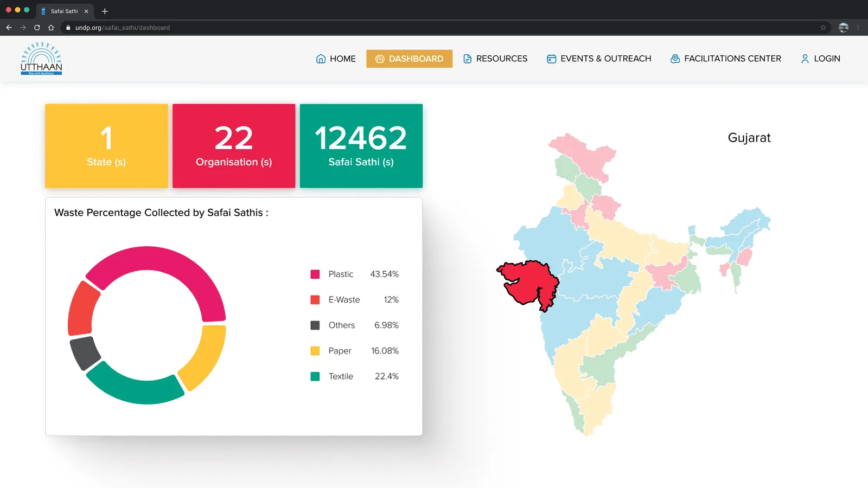Open FACILITATIONS CENTER menu item
Screen dimensions: 868x488
(x=726, y=59)
